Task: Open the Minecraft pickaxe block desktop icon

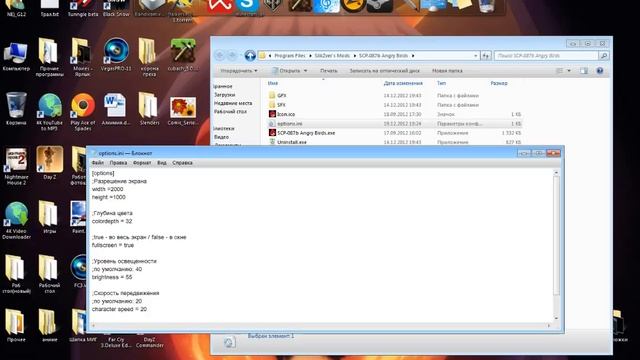Action: (182, 51)
